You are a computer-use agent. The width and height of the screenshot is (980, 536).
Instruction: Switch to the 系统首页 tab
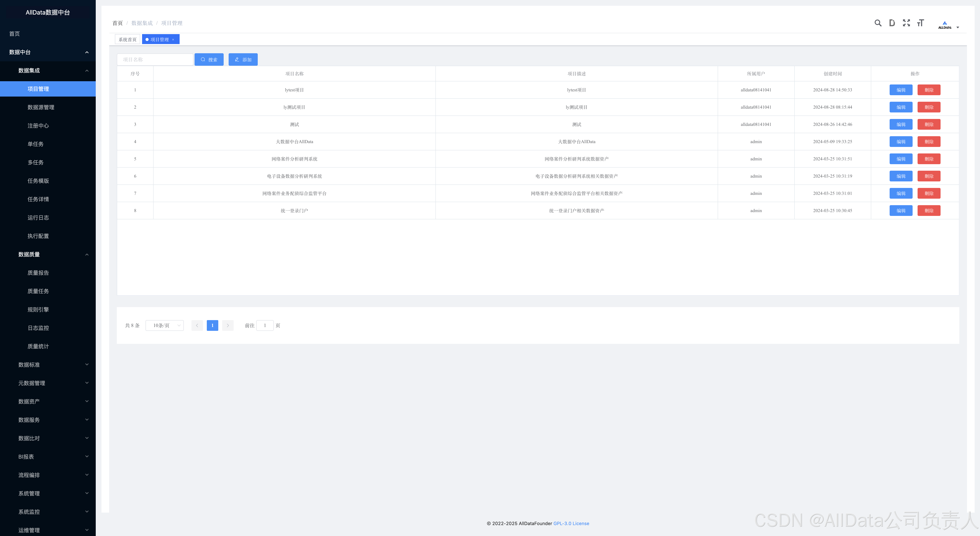tap(128, 40)
